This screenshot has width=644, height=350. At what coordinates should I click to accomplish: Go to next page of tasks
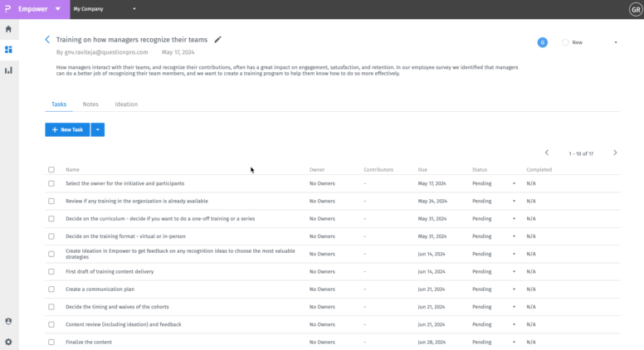tap(615, 153)
